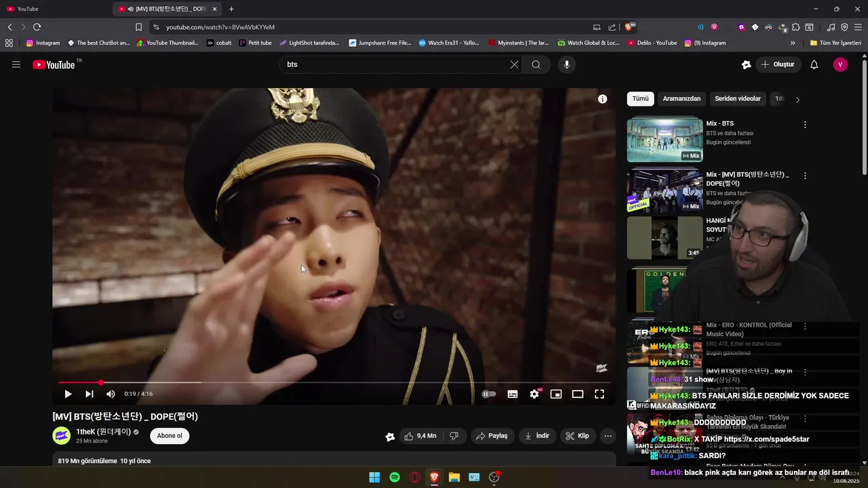Open the browser main menu
Viewport: 868px width, 488px height.
click(x=857, y=27)
